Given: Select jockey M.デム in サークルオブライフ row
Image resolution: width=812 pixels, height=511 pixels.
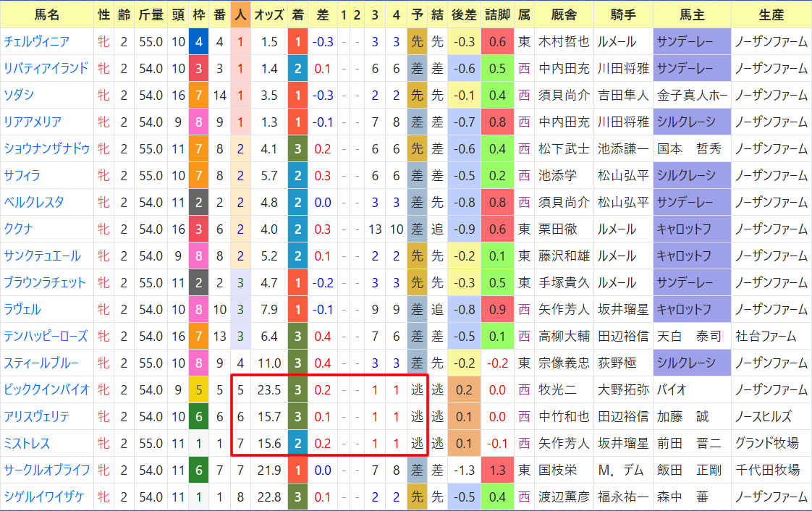Looking at the screenshot, I should coord(620,470).
